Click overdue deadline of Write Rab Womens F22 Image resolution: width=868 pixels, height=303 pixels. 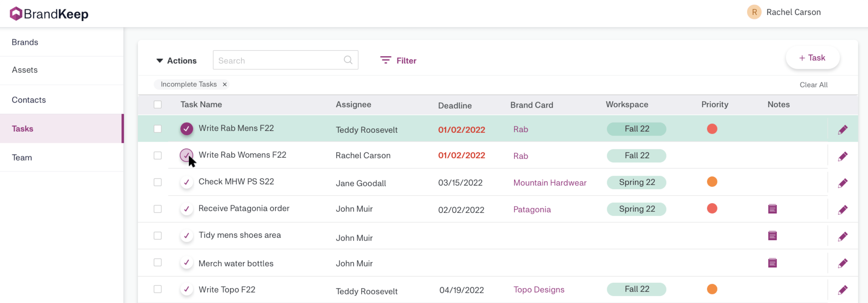coord(462,155)
